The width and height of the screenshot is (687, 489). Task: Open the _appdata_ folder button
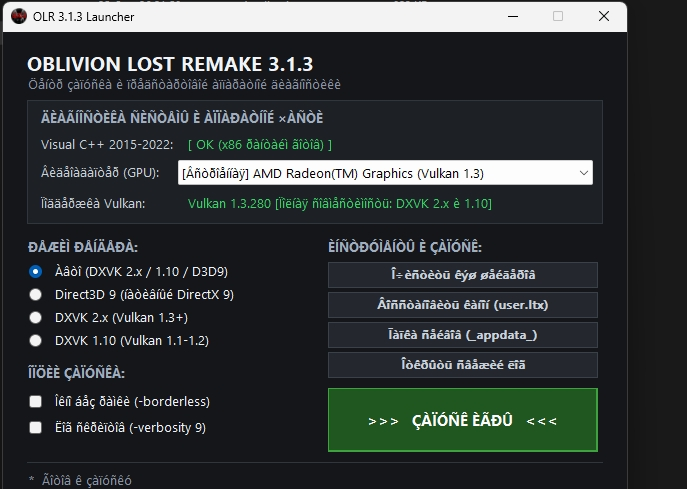(463, 335)
